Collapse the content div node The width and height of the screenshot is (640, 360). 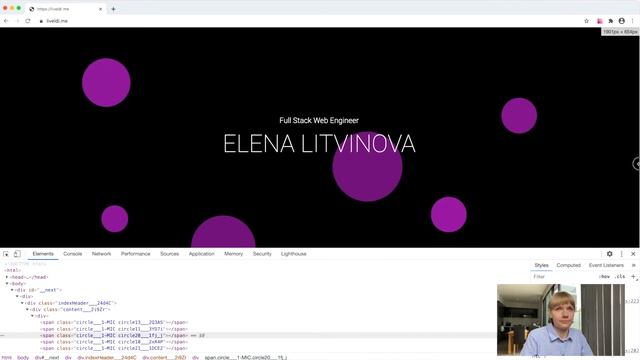[x=27, y=309]
